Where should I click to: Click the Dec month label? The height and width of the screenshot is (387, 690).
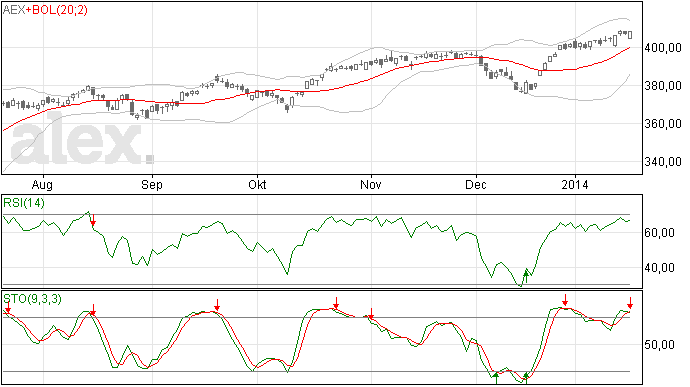coord(476,185)
